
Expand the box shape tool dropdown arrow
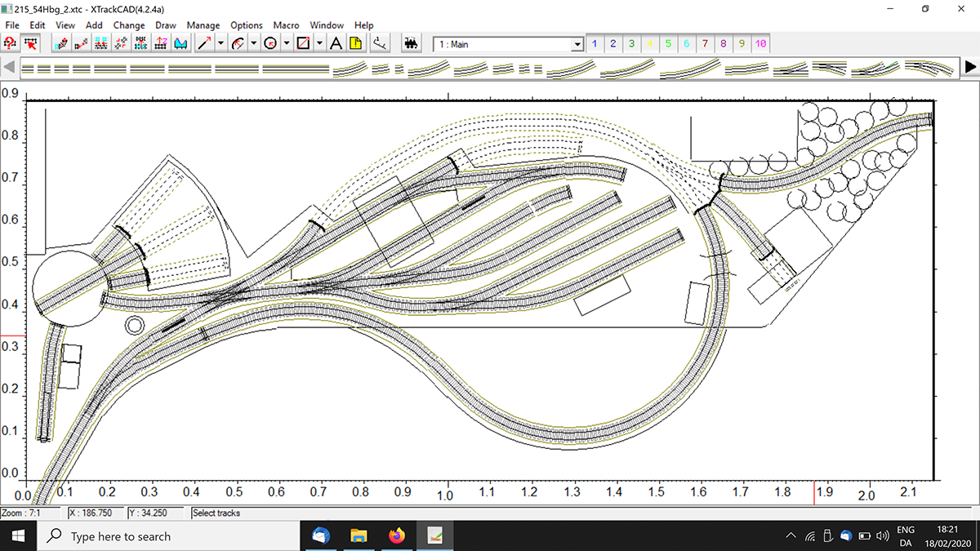click(x=319, y=44)
